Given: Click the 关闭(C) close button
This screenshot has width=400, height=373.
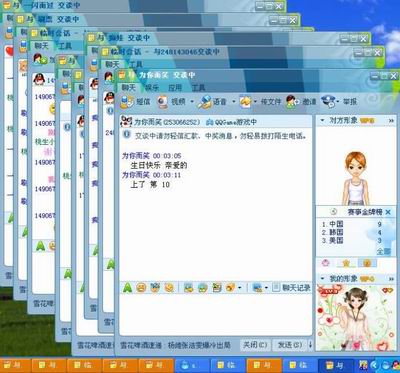Looking at the screenshot, I should (255, 345).
